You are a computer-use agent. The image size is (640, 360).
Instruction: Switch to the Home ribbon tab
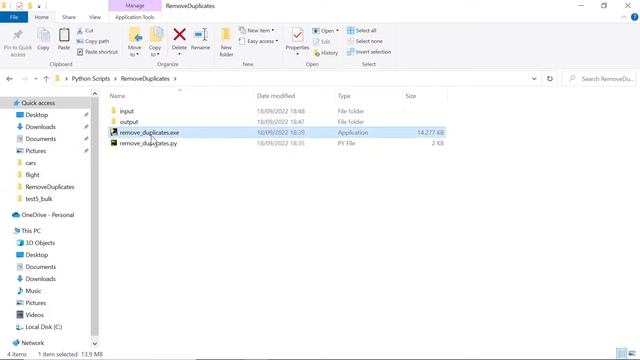click(x=42, y=17)
